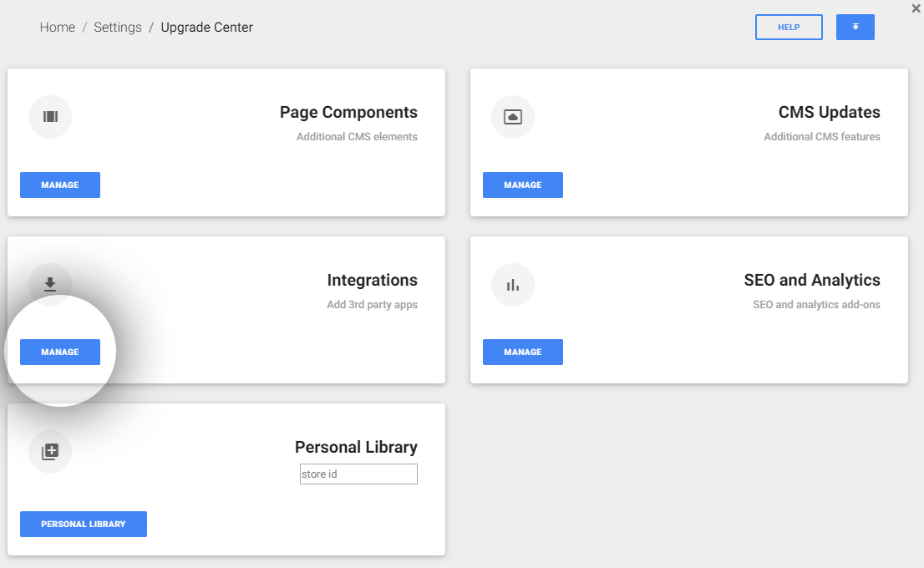Click the CMS Updates cloud image icon
The width and height of the screenshot is (924, 568).
coord(513,117)
